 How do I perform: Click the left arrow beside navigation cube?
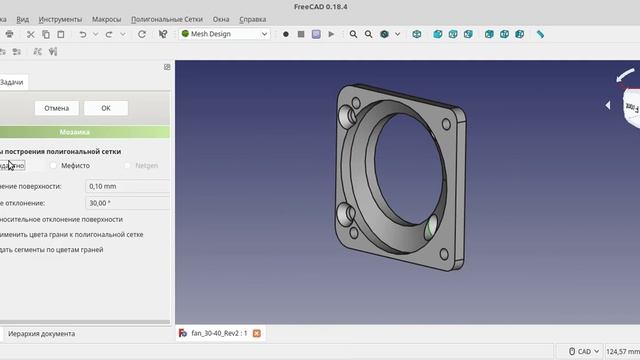(x=608, y=105)
